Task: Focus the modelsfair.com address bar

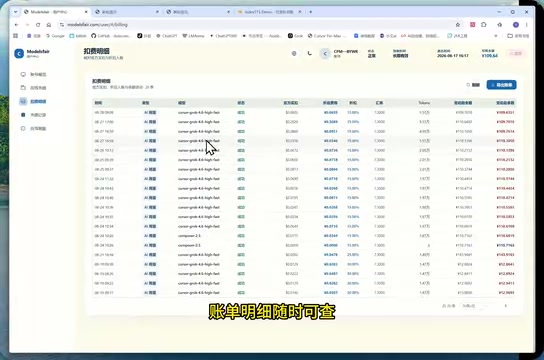Action: click(257, 25)
